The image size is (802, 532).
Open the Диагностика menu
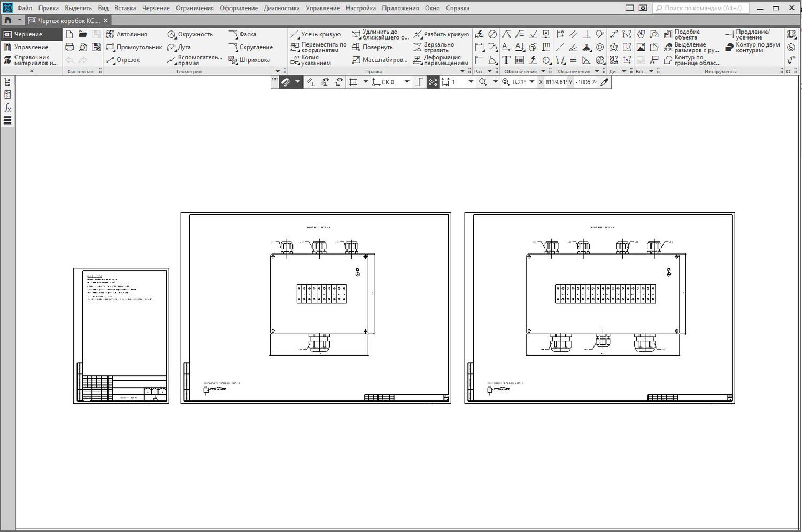(281, 8)
